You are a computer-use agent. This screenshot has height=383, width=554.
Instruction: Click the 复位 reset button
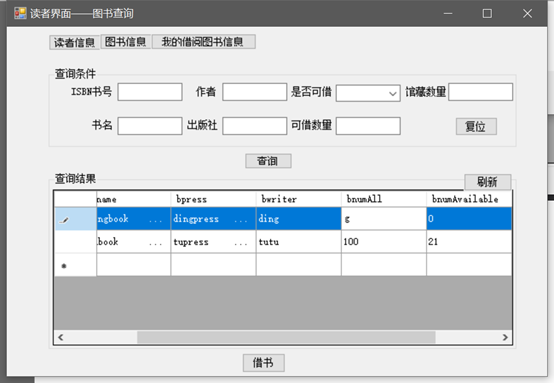(476, 126)
